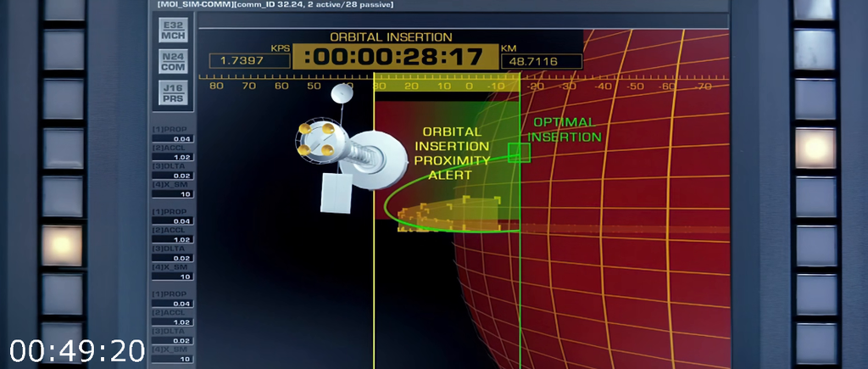Click the illuminated button in right console column

tap(815, 148)
